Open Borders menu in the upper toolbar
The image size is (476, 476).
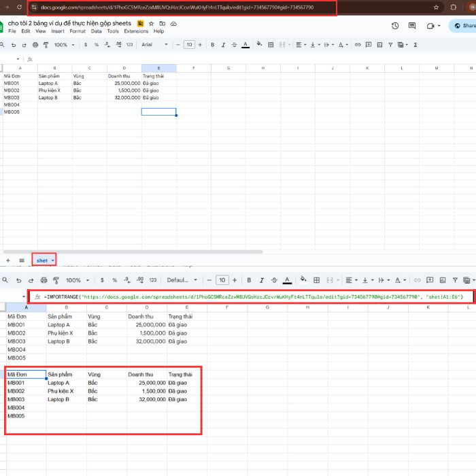click(x=271, y=45)
